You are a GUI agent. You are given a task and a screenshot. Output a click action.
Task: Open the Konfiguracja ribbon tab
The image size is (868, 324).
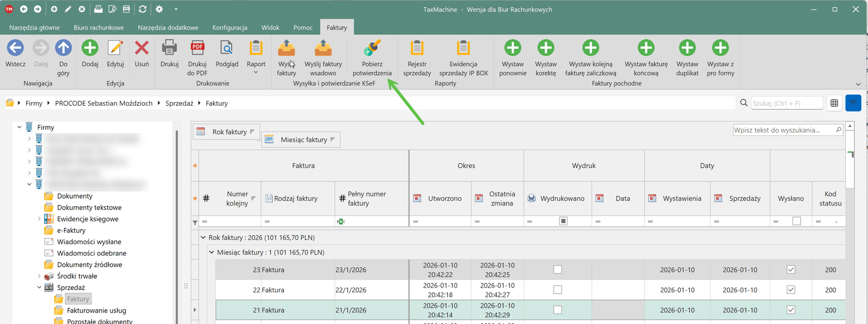(229, 28)
